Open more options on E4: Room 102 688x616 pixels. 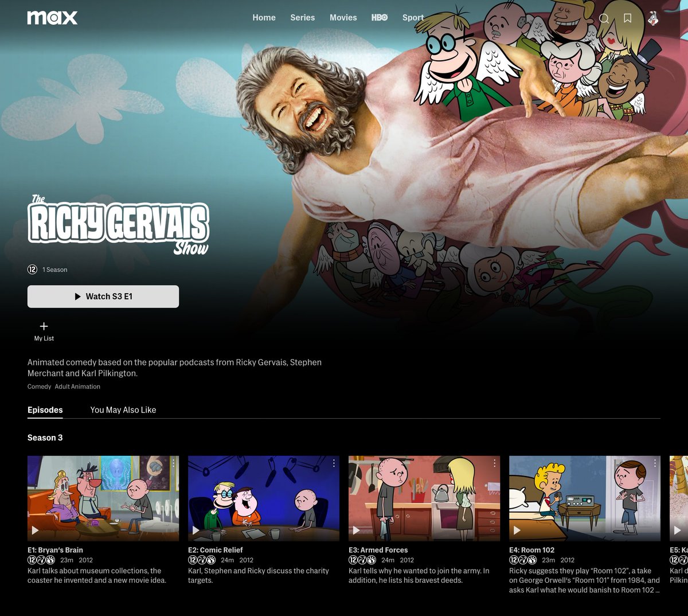(x=655, y=463)
